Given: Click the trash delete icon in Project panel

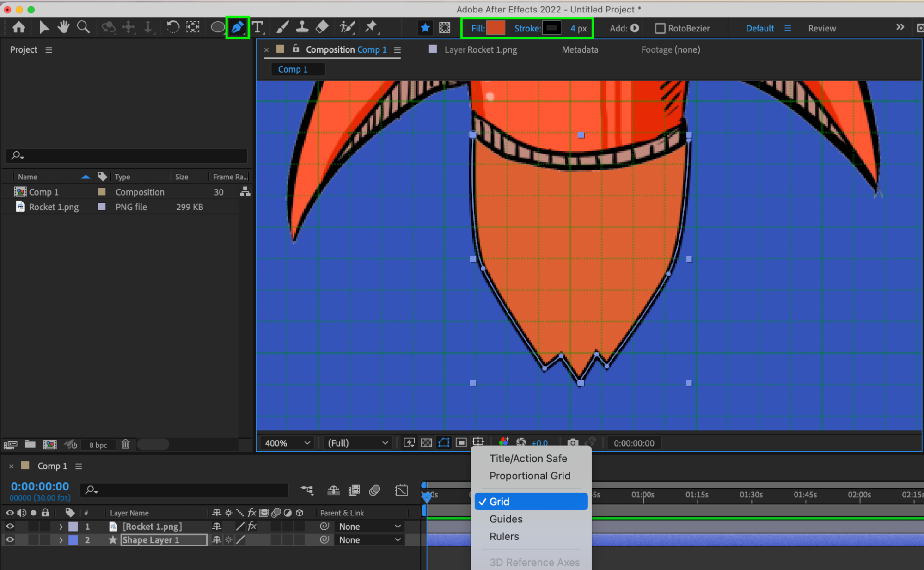Looking at the screenshot, I should pos(125,444).
